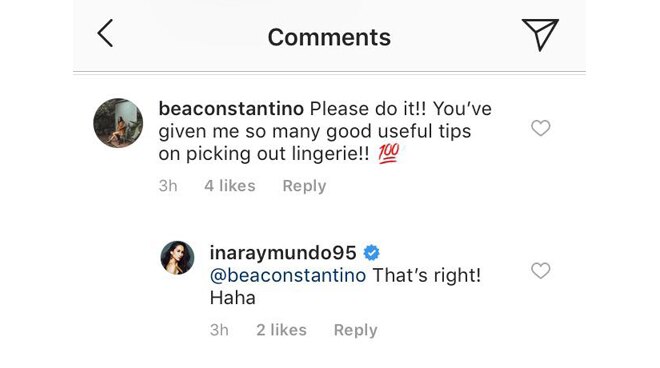This screenshot has width=660, height=368.
Task: Like inaraymundo95's reply with the heart
Action: tap(540, 271)
